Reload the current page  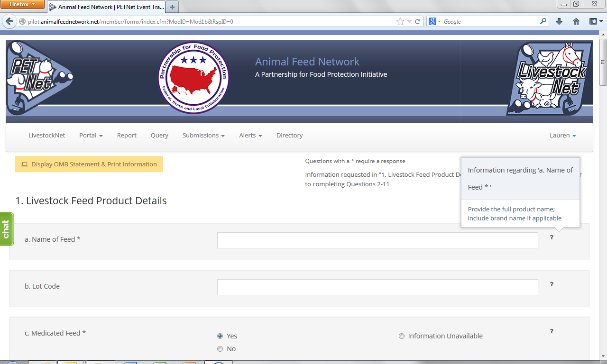pos(418,21)
